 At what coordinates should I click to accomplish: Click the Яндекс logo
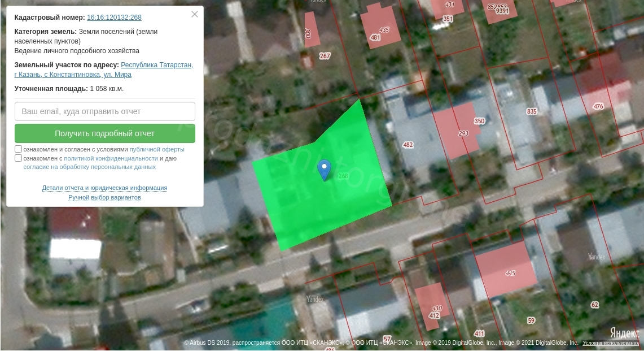click(623, 332)
